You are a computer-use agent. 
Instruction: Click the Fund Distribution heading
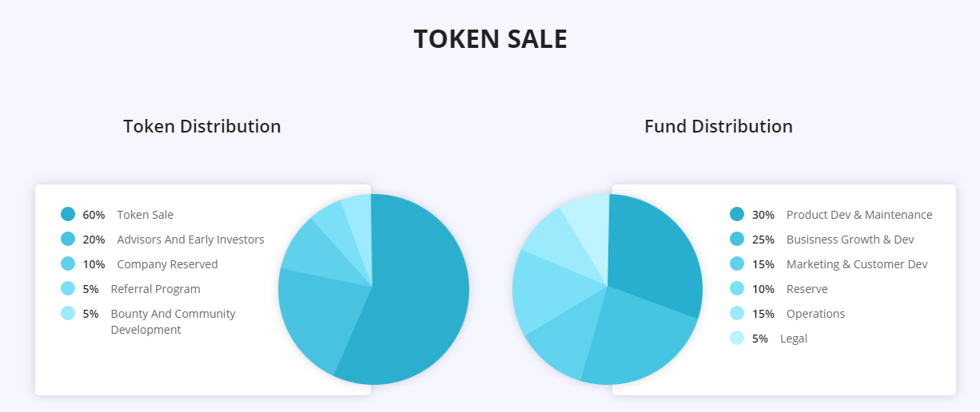pyautogui.click(x=719, y=126)
